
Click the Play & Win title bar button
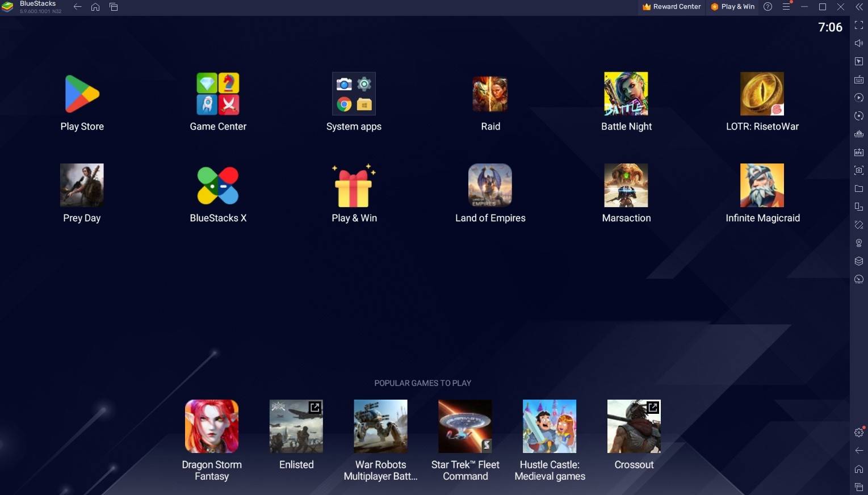pyautogui.click(x=733, y=7)
